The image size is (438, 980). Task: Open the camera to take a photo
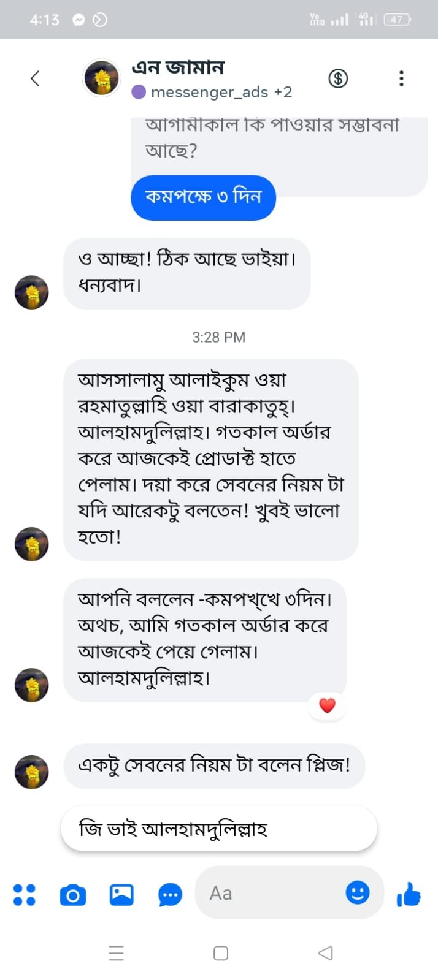(72, 895)
